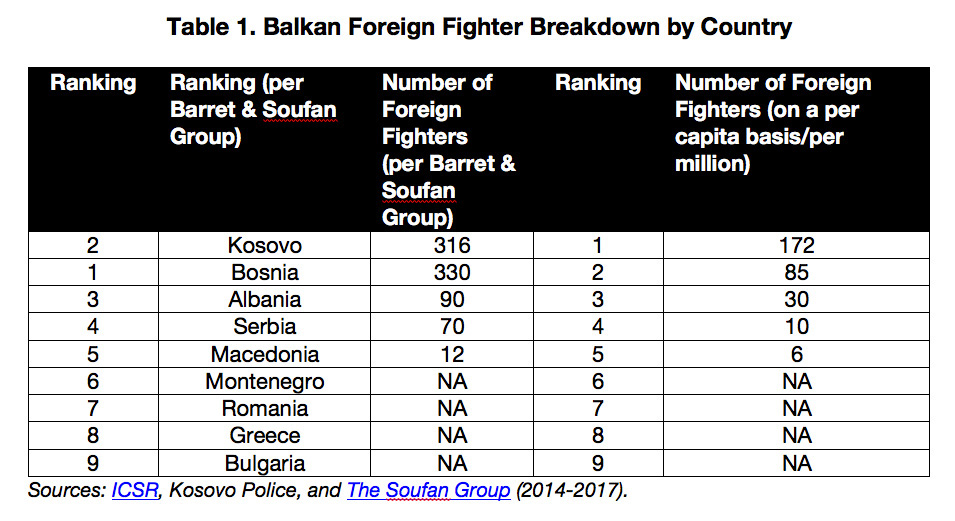The width and height of the screenshot is (955, 521).
Task: Click the 172 per capita value
Action: (796, 245)
